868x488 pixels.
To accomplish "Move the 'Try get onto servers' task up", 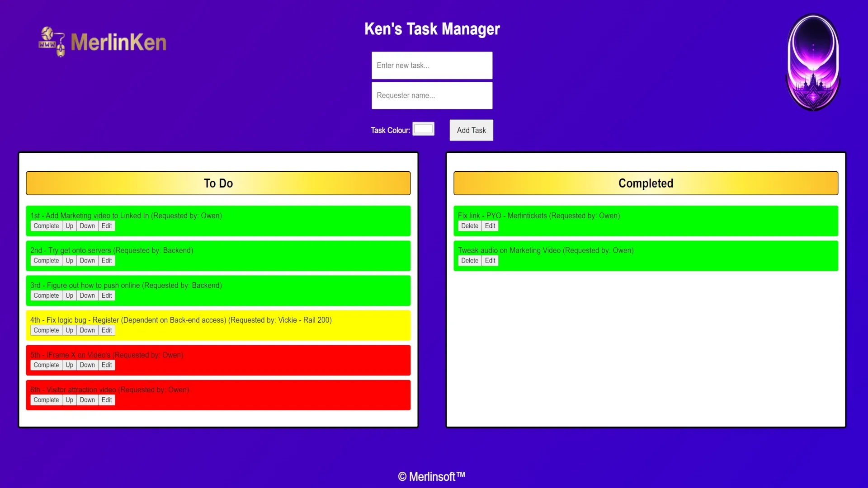I will coord(69,260).
